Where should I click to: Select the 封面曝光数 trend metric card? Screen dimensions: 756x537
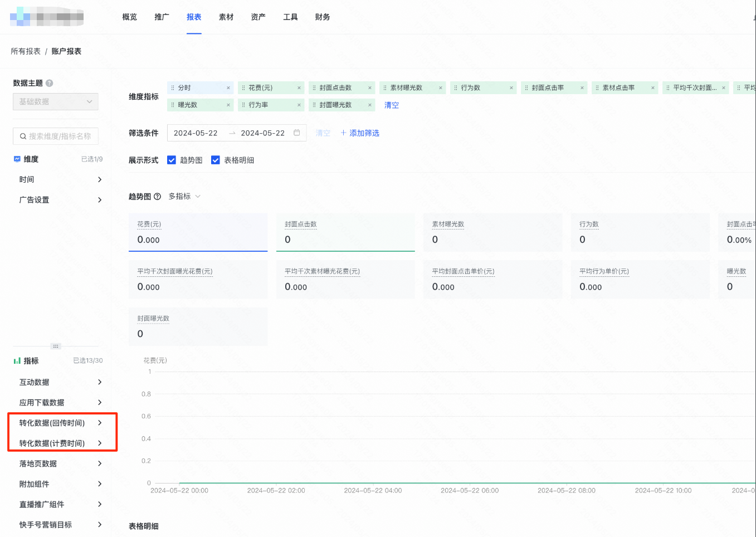[x=198, y=326]
